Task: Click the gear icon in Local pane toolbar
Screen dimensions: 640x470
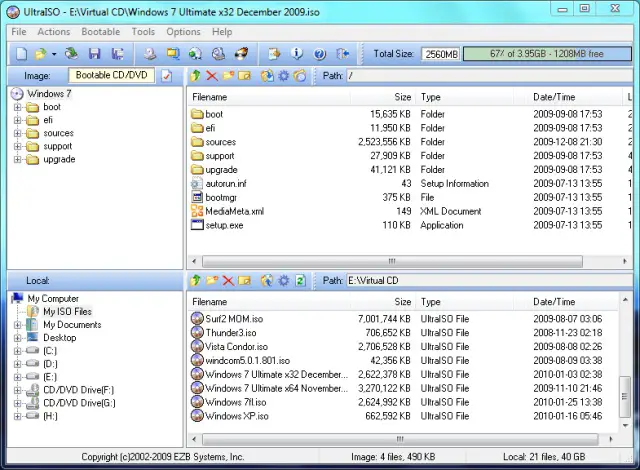Action: click(x=284, y=280)
